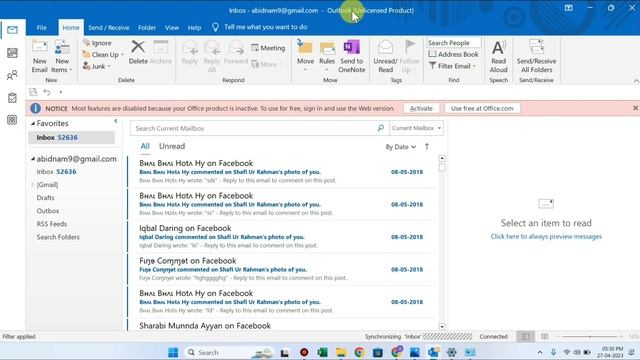Click the Activate button in the notice bar

(x=421, y=108)
